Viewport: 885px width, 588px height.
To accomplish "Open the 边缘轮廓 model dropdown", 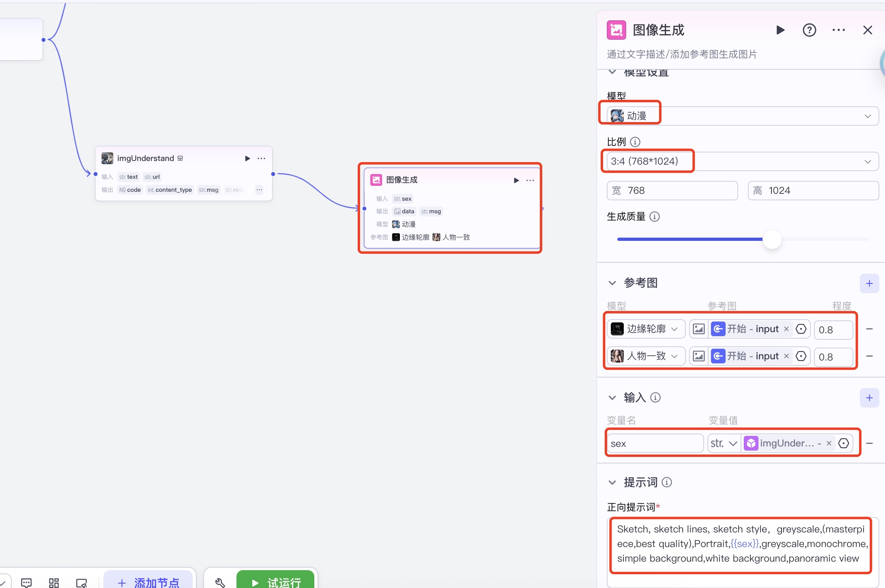I will tap(646, 329).
